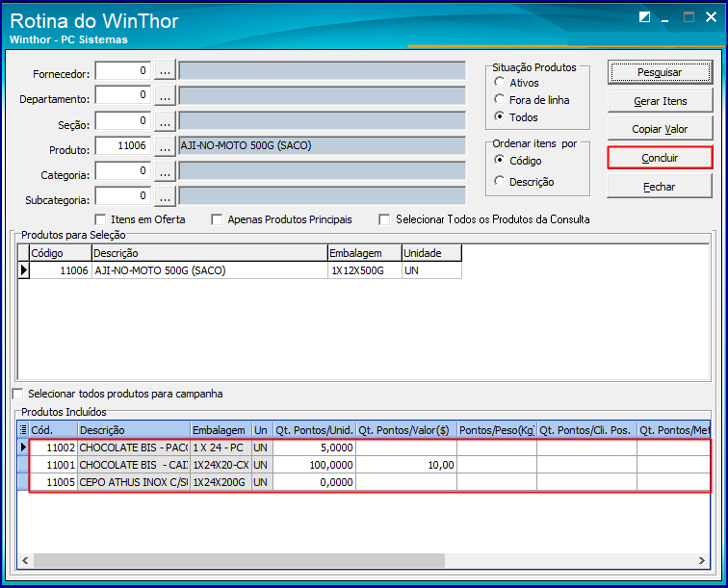This screenshot has width=728, height=588.
Task: Check Apenas Produtos Principais
Action: (217, 219)
